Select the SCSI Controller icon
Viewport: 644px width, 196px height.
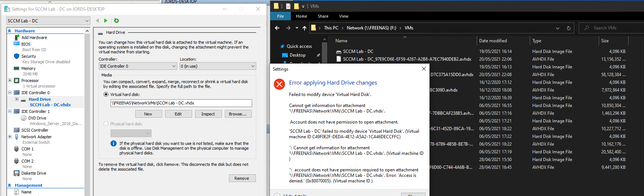click(x=17, y=130)
